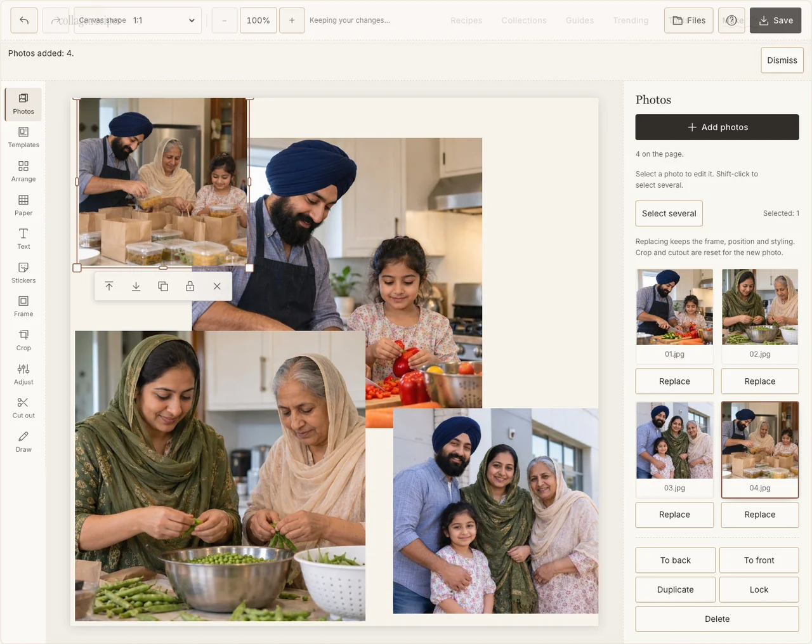The image size is (812, 644).
Task: Click the Delete button in Photos panel
Action: [717, 619]
